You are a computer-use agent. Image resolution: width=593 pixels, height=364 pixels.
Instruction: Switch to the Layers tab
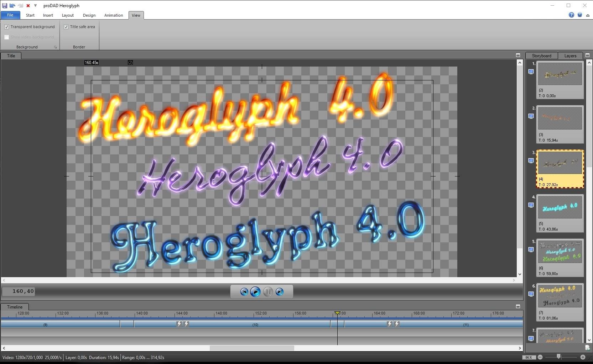tap(570, 56)
